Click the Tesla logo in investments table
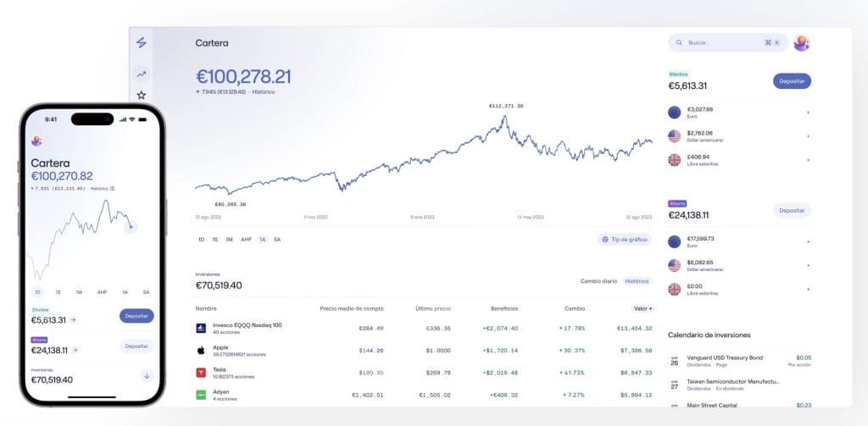868x426 pixels. (201, 372)
